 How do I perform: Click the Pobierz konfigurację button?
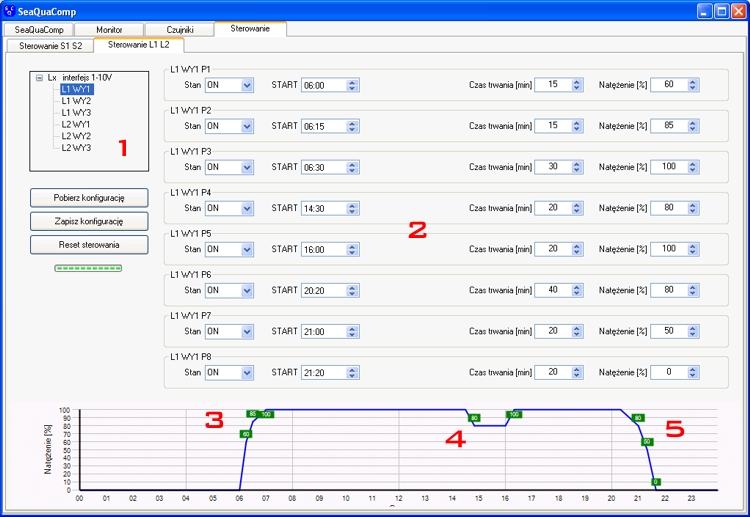(x=89, y=198)
